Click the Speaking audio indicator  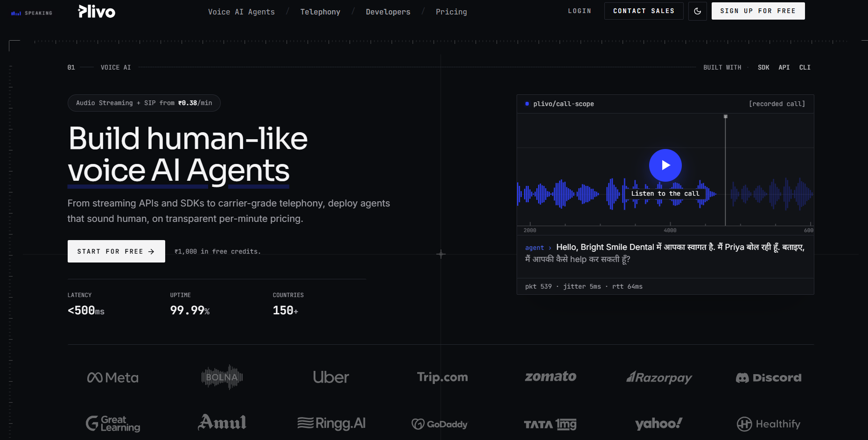click(32, 13)
